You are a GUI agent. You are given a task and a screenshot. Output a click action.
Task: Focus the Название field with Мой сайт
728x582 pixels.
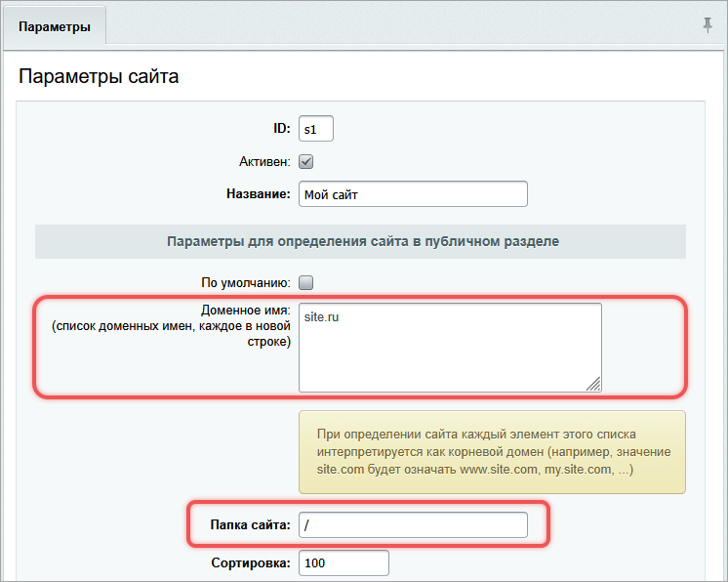coord(412,193)
